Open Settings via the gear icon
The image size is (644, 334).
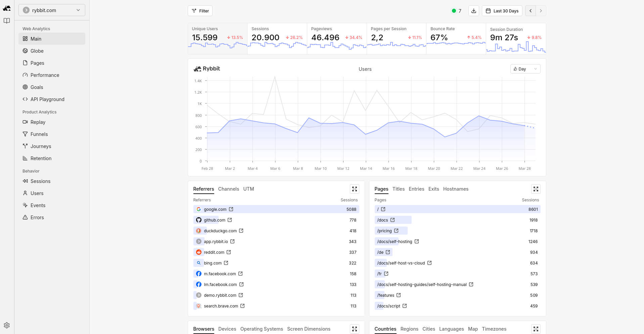[x=7, y=325]
